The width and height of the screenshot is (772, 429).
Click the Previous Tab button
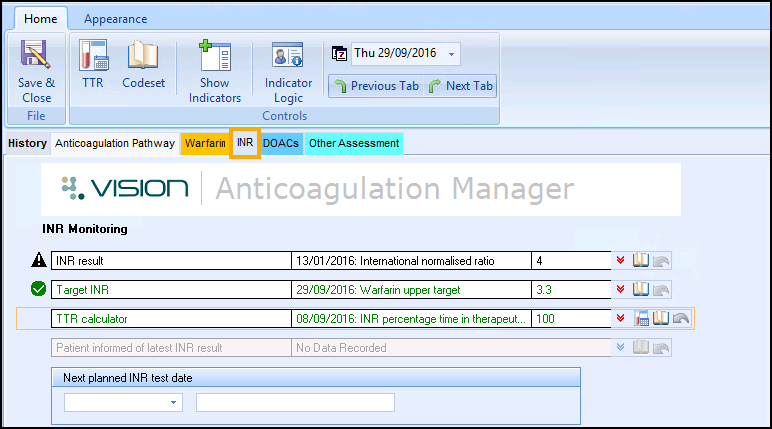click(376, 86)
